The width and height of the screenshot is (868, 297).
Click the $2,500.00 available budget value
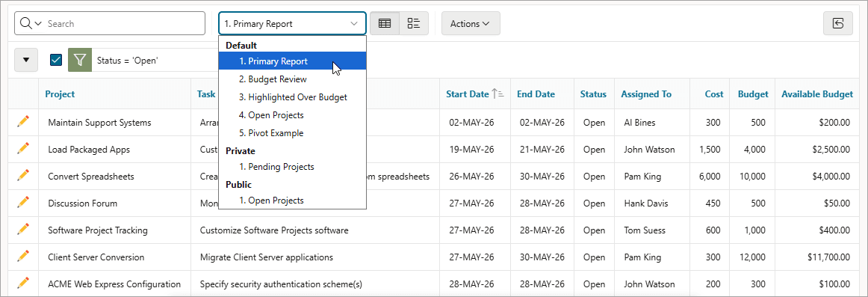(x=831, y=150)
